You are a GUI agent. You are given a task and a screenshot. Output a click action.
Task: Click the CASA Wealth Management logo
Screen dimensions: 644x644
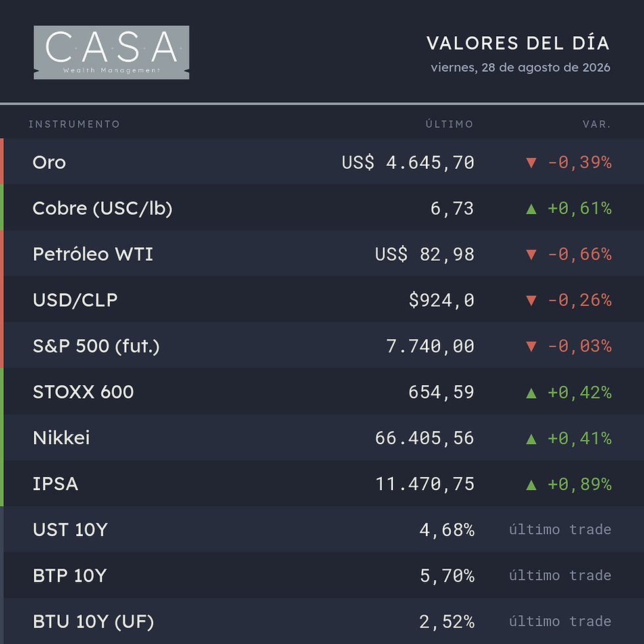tap(111, 52)
